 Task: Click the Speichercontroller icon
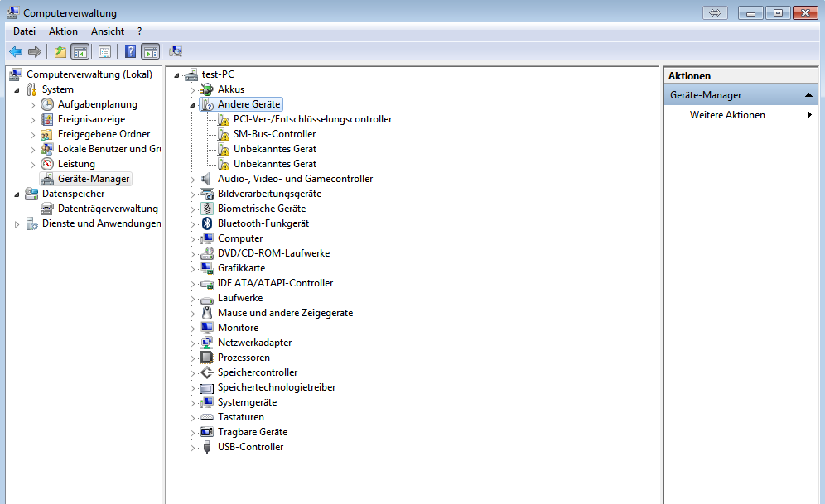(x=207, y=372)
